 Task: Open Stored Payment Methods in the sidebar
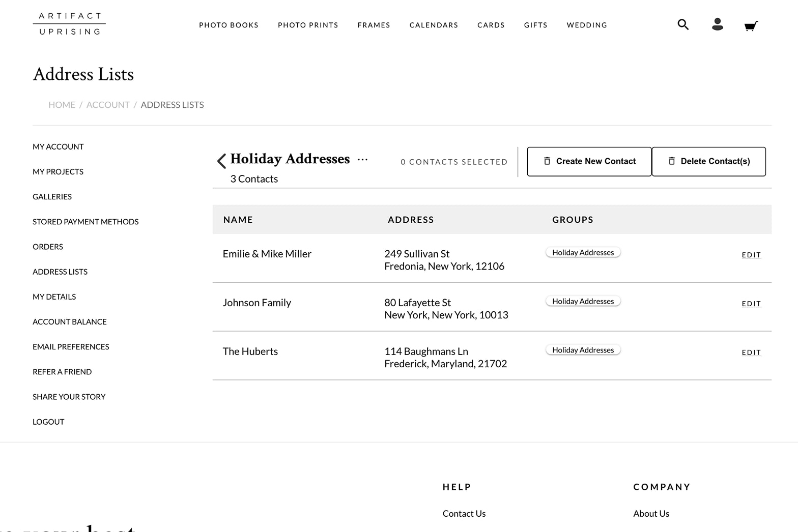[x=85, y=222]
